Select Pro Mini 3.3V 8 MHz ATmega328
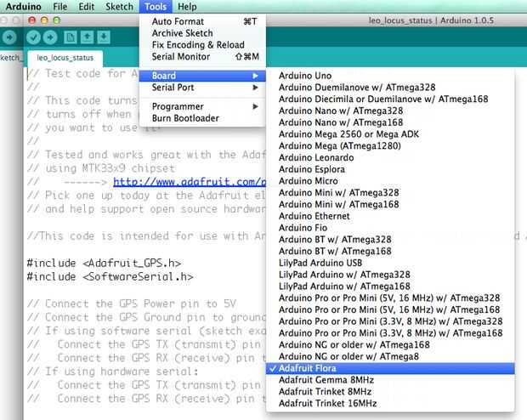Screen dimensions: 527x420 (390, 321)
